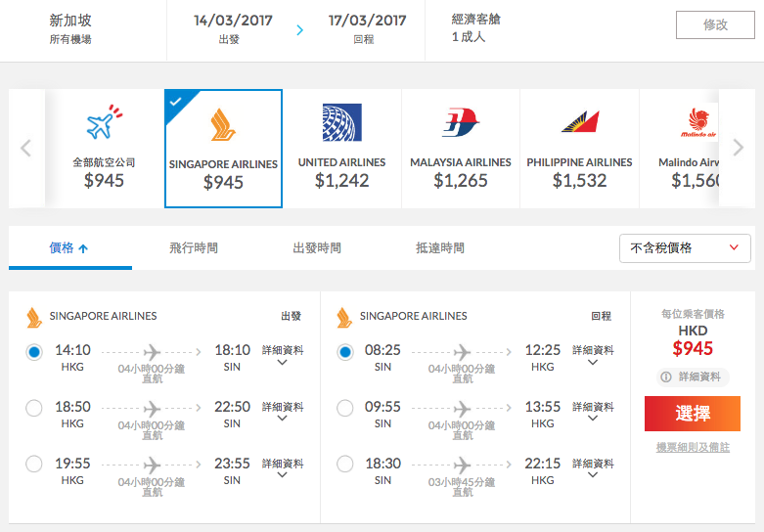The image size is (764, 532).
Task: Click the previous airline carousel arrow
Action: point(26,148)
